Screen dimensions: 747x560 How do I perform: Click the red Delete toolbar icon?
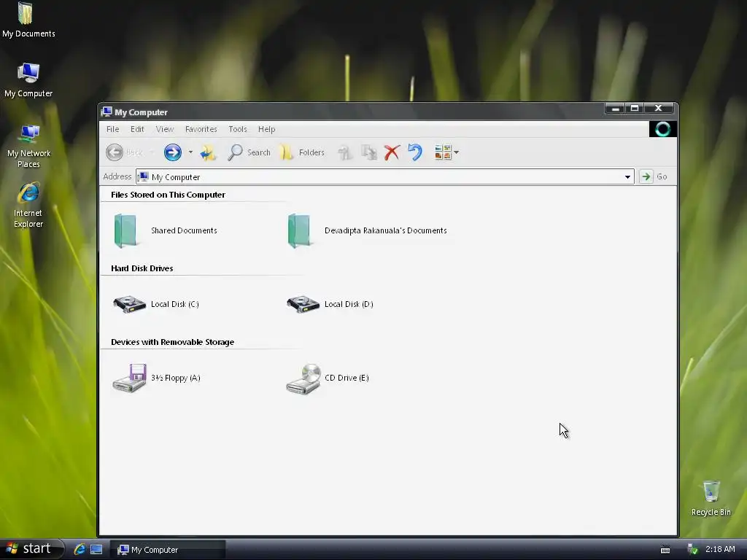point(392,152)
